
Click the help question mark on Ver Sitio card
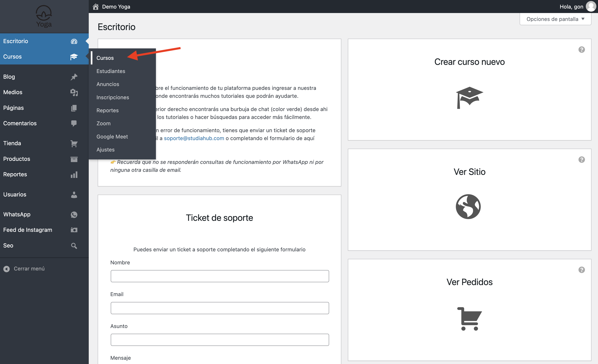click(x=581, y=160)
